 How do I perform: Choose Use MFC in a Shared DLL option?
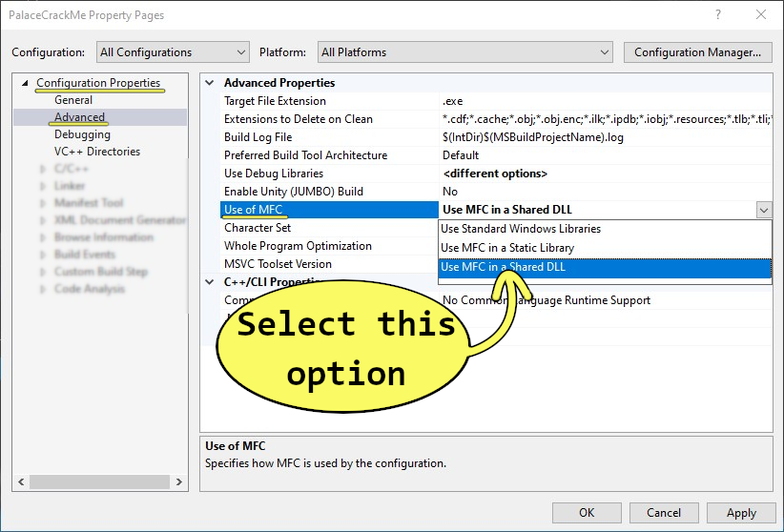[605, 267]
